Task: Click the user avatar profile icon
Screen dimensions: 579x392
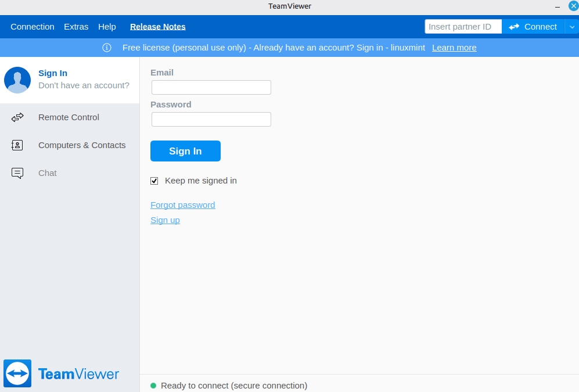Action: [x=17, y=80]
